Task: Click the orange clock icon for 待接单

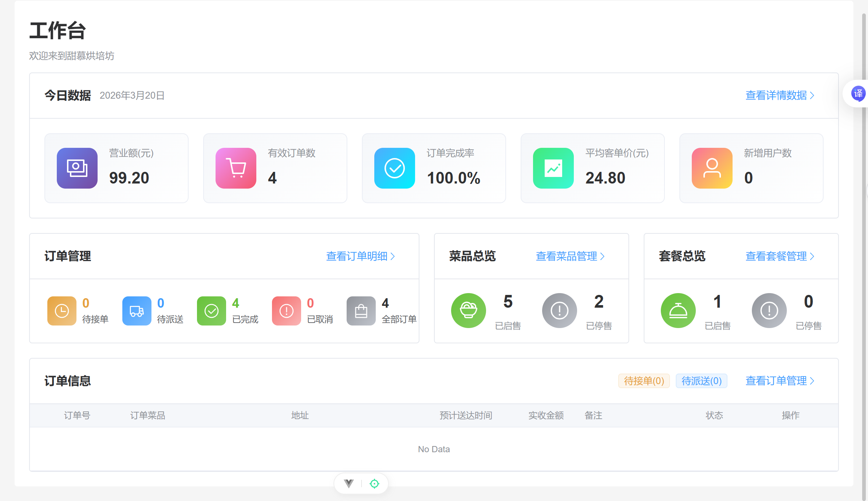Action: (62, 311)
